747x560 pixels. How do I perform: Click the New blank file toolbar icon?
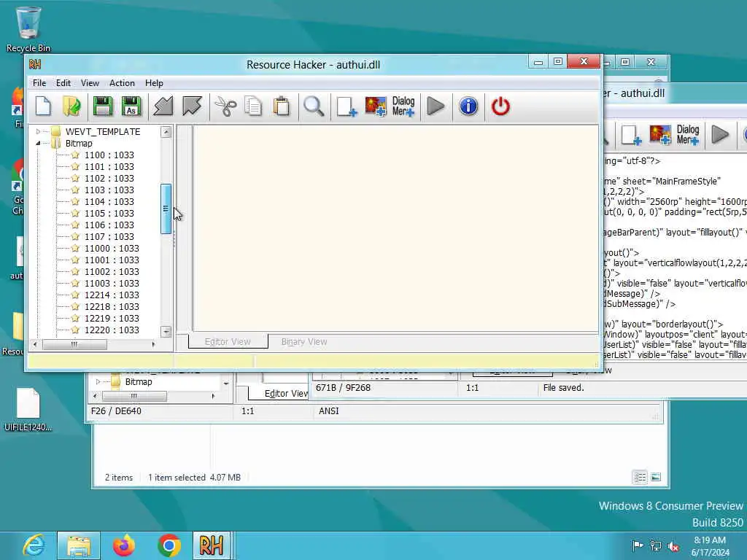tap(43, 106)
